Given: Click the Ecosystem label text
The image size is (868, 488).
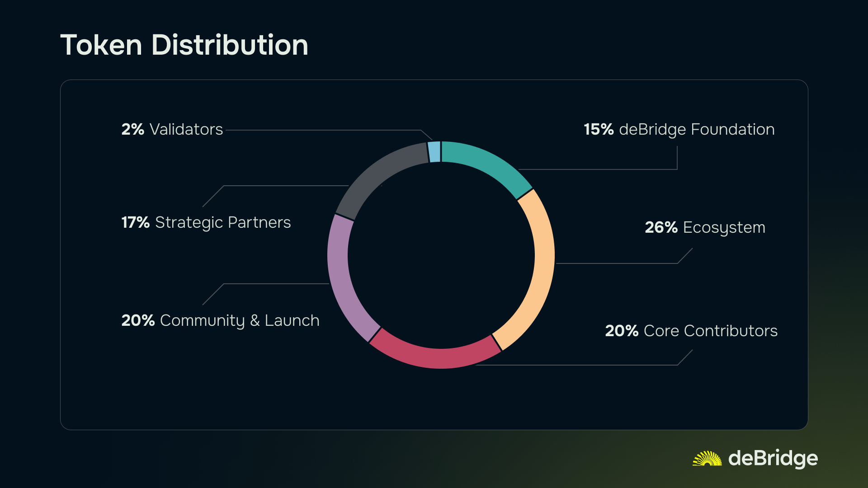Looking at the screenshot, I should (724, 227).
